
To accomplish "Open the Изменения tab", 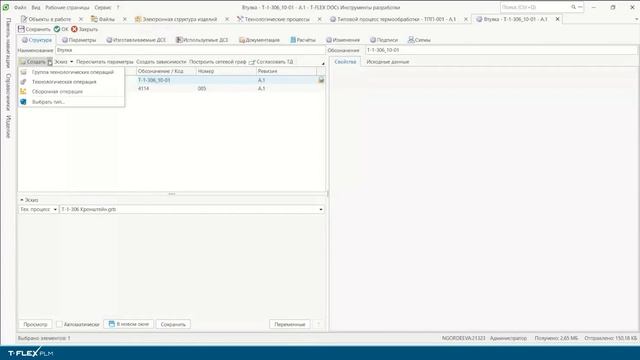I will tap(343, 40).
